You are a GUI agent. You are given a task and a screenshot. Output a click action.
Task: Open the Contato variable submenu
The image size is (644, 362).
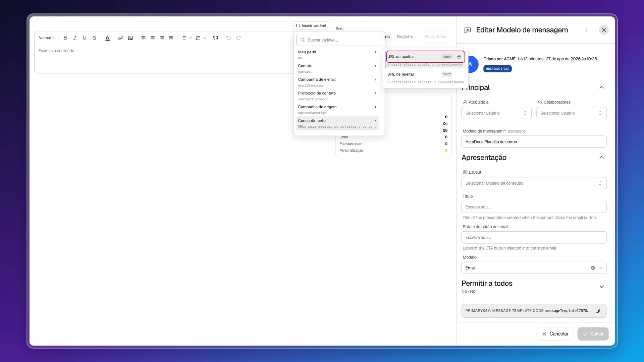click(x=337, y=68)
